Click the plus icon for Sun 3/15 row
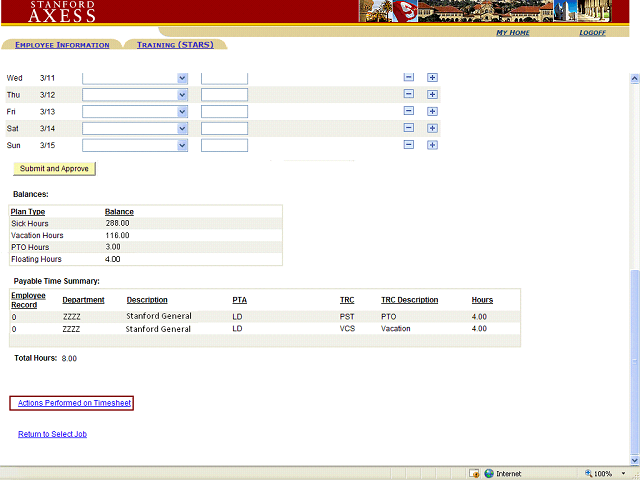This screenshot has height=480, width=640. pyautogui.click(x=432, y=145)
